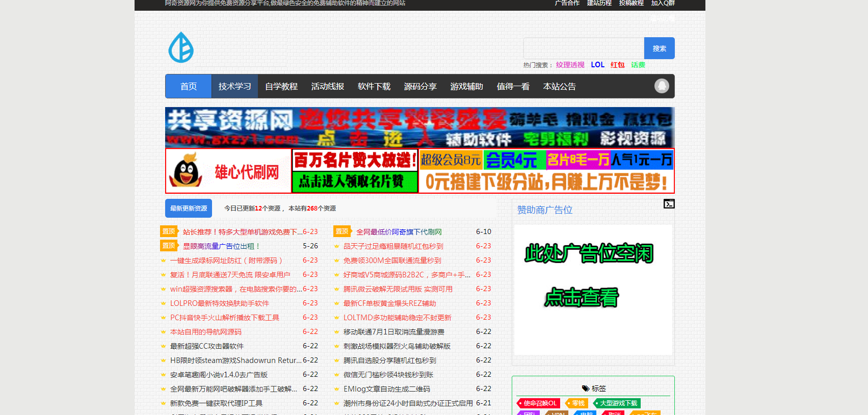Click the red 使命召唤OL tag
The height and width of the screenshot is (415, 868).
[x=539, y=403]
